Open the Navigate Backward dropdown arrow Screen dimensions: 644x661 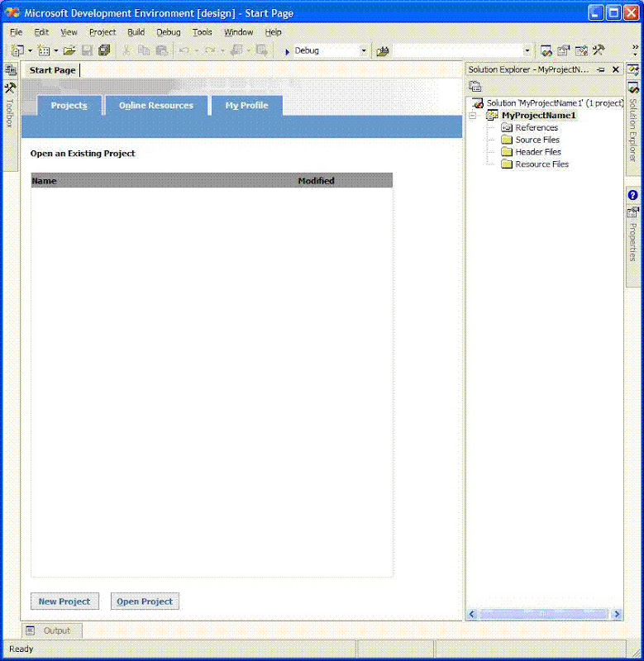coord(248,51)
